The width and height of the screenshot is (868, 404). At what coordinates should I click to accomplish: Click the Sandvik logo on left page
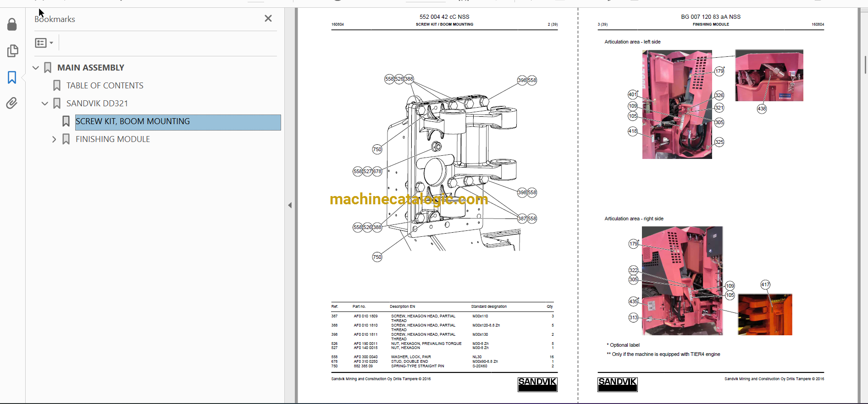tap(537, 384)
